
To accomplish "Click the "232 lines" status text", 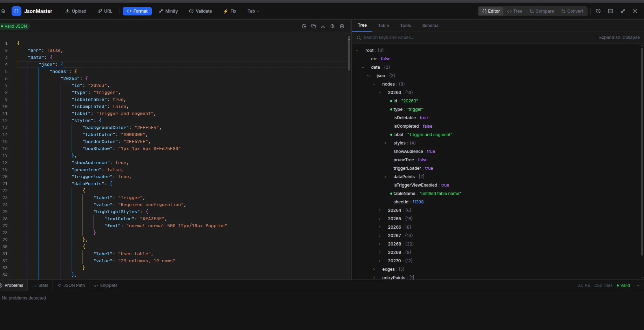I will click(603, 285).
